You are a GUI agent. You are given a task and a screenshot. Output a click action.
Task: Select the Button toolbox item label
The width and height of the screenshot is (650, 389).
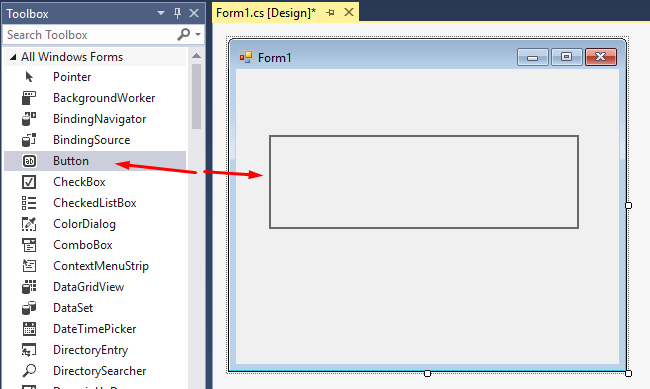(71, 161)
